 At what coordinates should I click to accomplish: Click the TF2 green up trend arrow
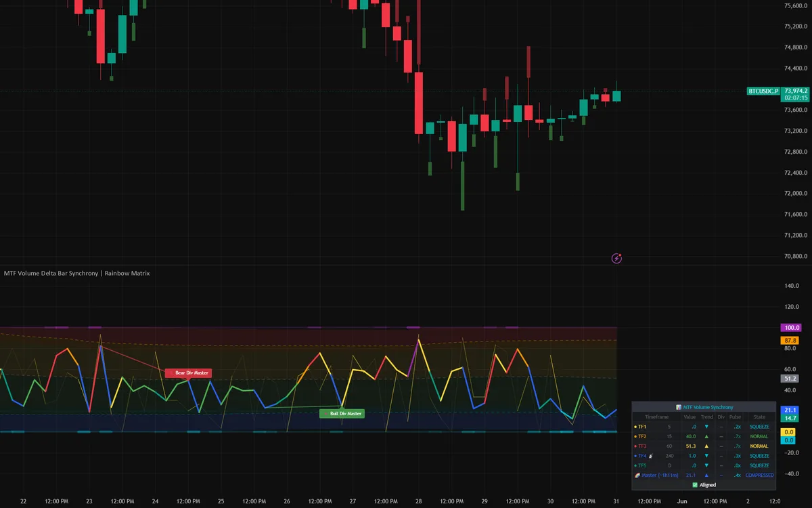pos(706,436)
